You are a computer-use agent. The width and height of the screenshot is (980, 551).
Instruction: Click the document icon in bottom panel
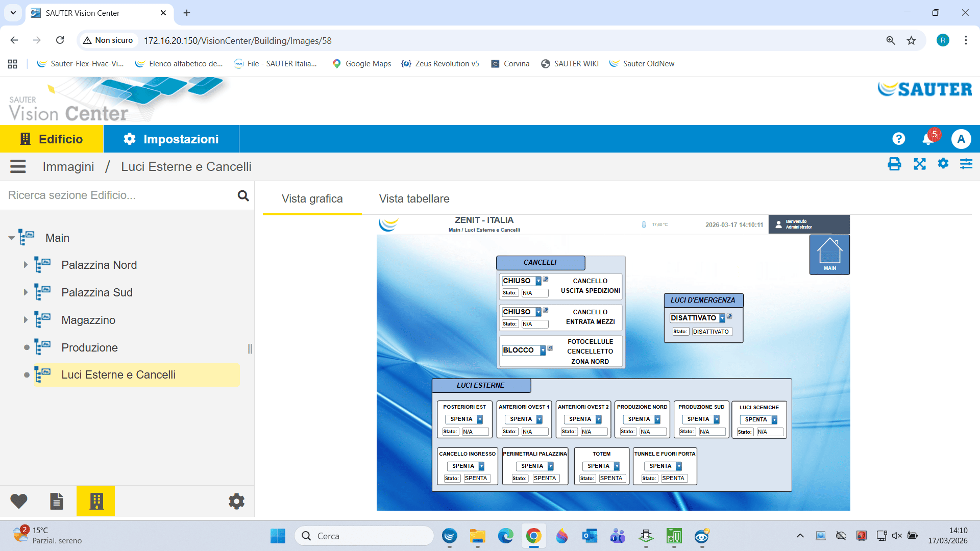coord(57,501)
